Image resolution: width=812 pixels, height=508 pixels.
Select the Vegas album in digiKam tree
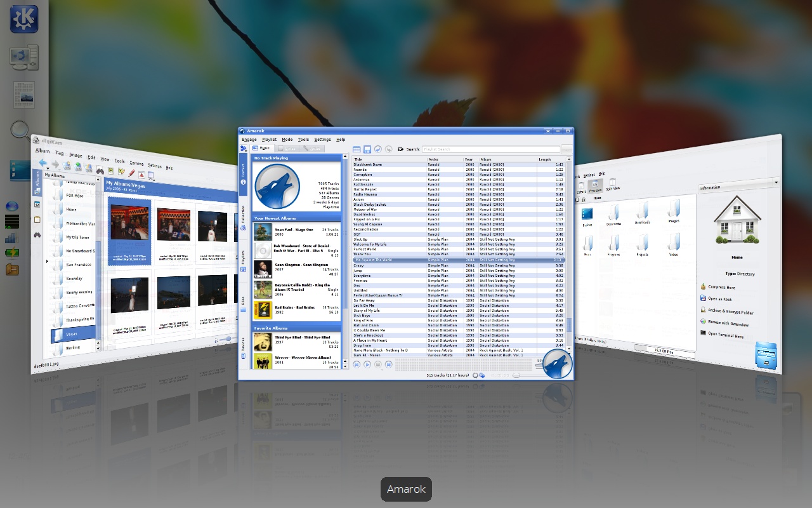72,333
